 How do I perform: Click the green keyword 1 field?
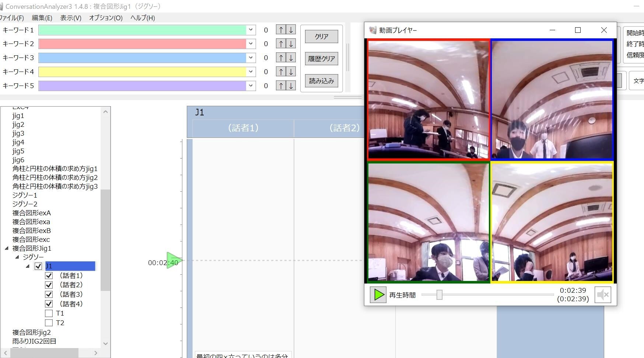(142, 30)
